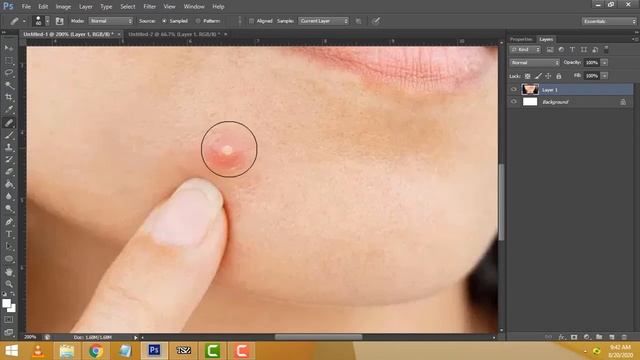Screen dimensions: 640x360
Task: Select the Magic Wand tool
Action: (9, 85)
